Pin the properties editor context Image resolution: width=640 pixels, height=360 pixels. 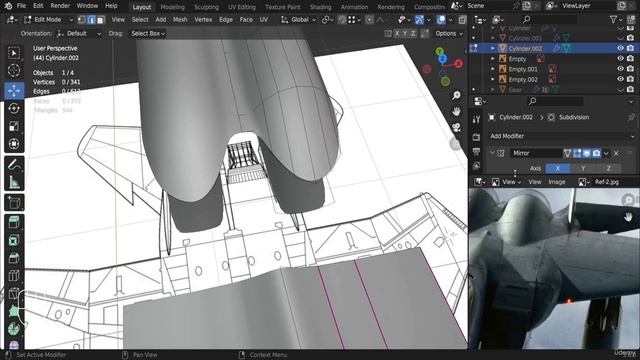point(631,117)
